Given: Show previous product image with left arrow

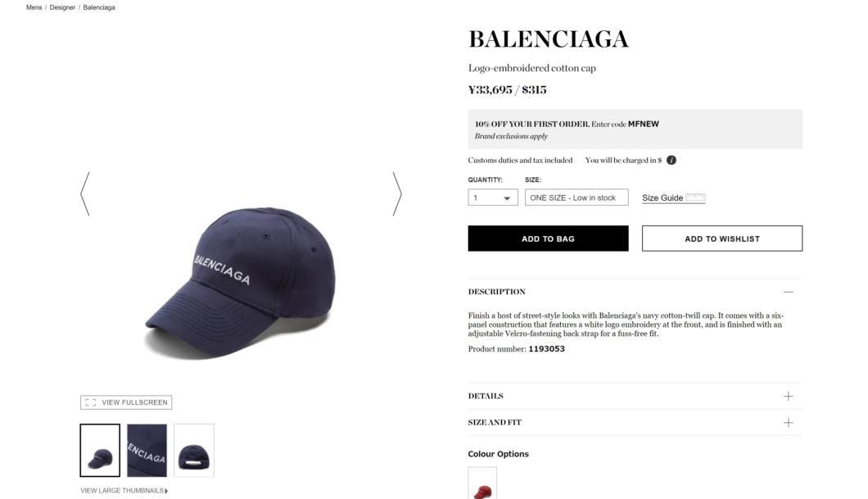Looking at the screenshot, I should 85,194.
